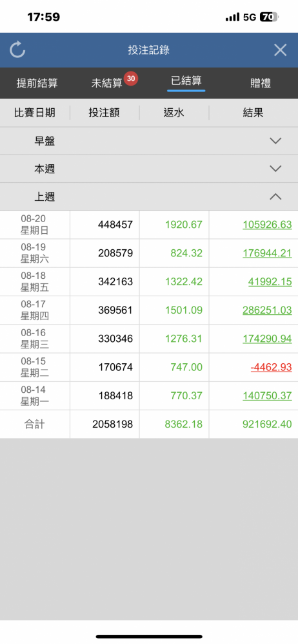Open the 08-16 result 174290.94 link
Image resolution: width=298 pixels, height=644 pixels.
click(267, 339)
